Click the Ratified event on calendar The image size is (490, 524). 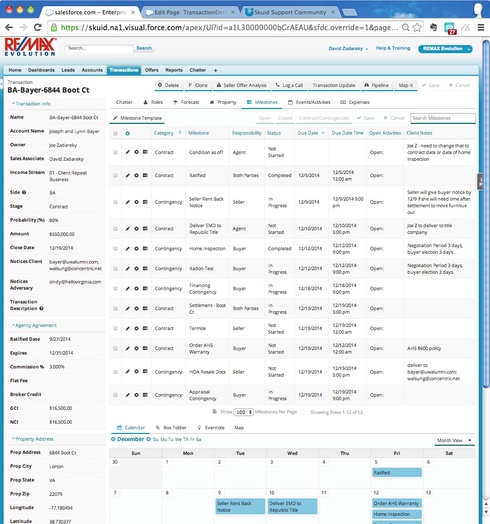[397, 473]
